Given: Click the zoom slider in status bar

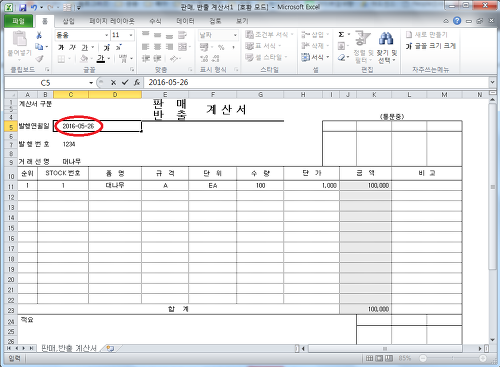Looking at the screenshot, I should (x=453, y=358).
